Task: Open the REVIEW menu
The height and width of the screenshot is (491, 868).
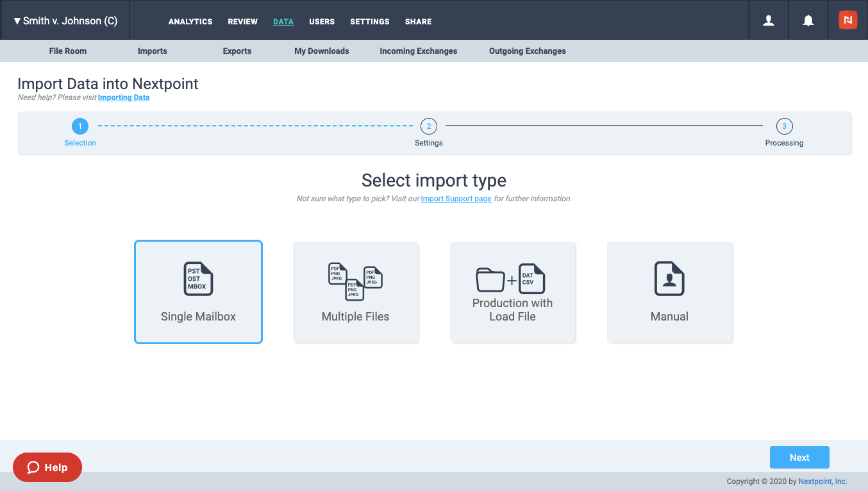Action: pyautogui.click(x=243, y=21)
